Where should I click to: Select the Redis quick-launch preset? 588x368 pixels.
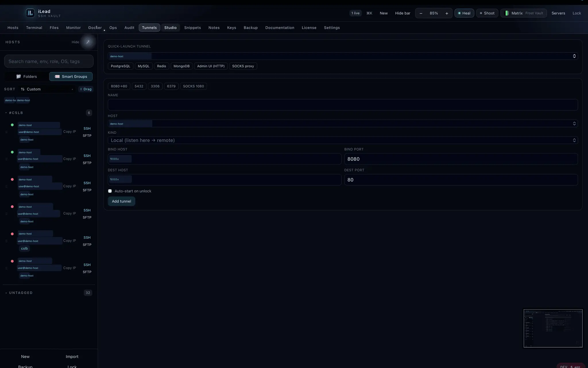162,66
